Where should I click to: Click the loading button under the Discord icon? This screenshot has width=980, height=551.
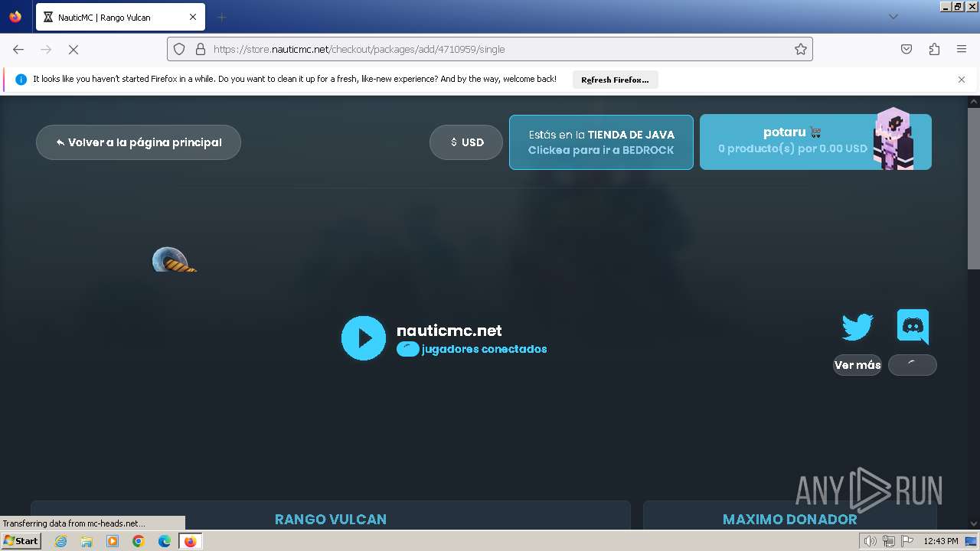tap(913, 365)
